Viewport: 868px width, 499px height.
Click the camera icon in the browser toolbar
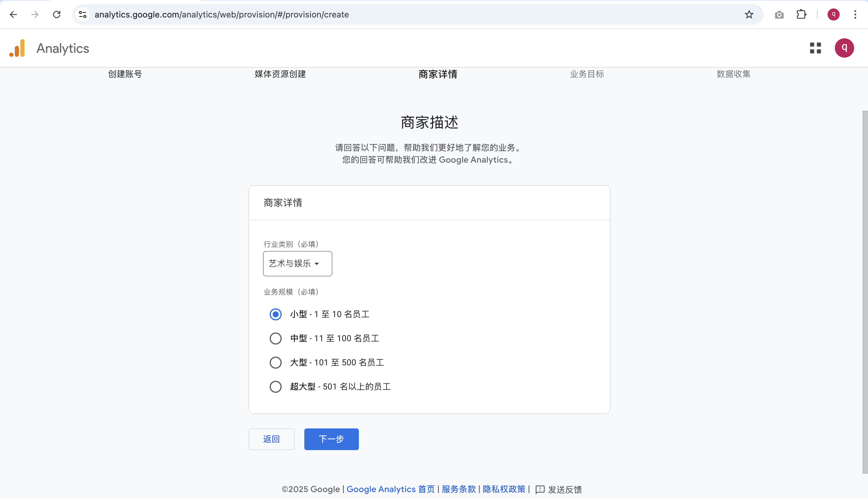[x=779, y=14]
